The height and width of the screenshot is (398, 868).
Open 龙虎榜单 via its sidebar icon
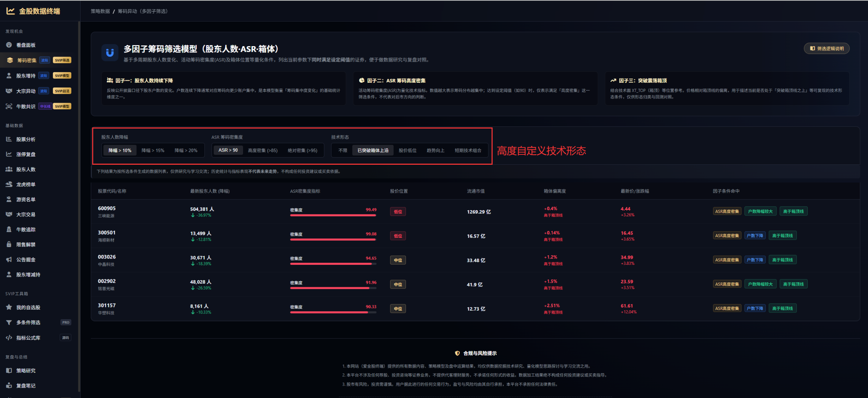pyautogui.click(x=9, y=184)
